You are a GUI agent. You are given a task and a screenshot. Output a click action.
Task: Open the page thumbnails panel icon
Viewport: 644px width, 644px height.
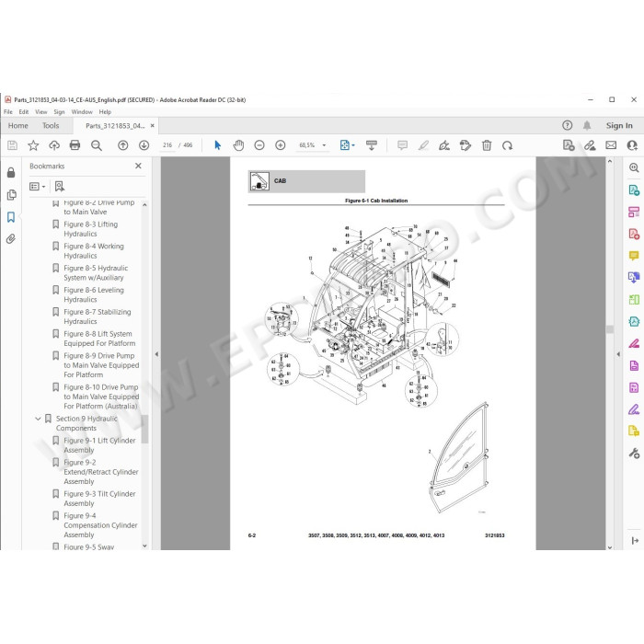[x=11, y=195]
